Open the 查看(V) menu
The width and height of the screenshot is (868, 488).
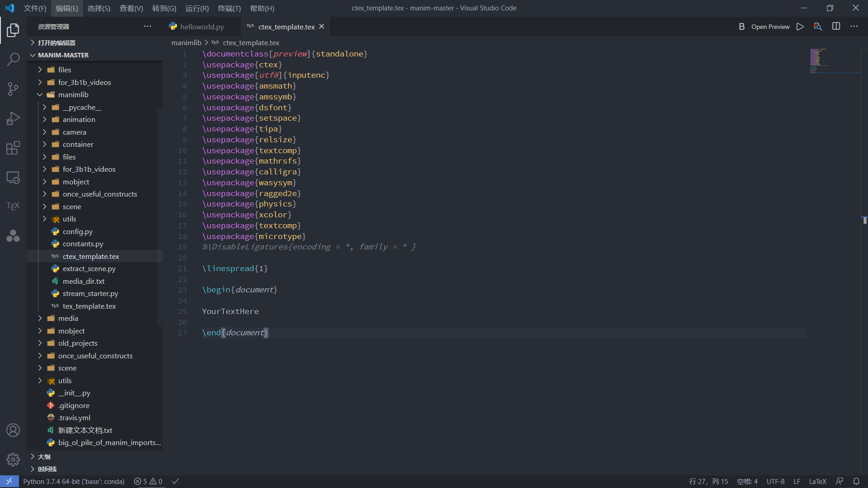coord(131,8)
